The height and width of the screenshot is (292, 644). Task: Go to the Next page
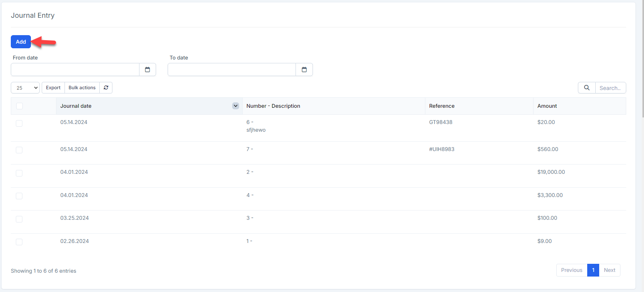tap(610, 270)
